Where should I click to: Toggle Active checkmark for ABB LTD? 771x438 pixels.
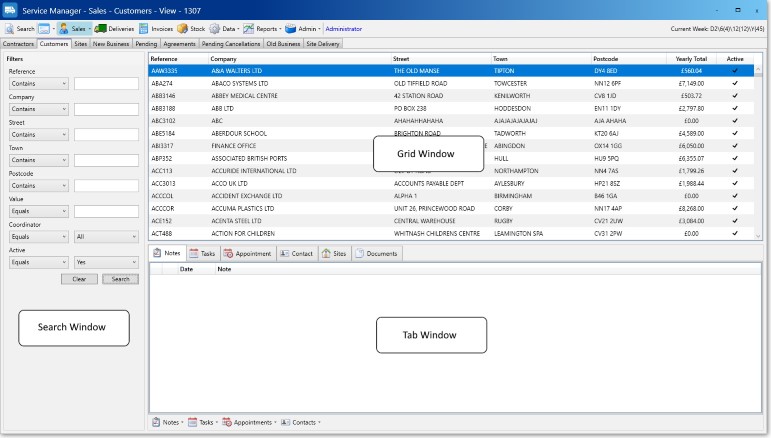735,108
